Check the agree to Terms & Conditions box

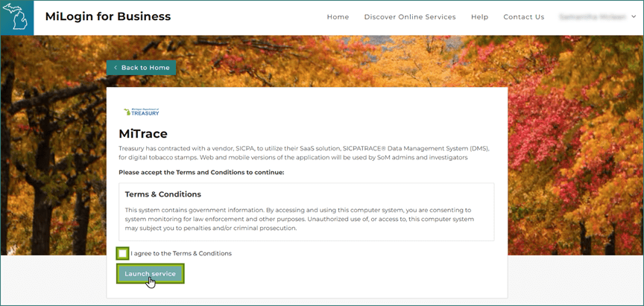pyautogui.click(x=122, y=253)
